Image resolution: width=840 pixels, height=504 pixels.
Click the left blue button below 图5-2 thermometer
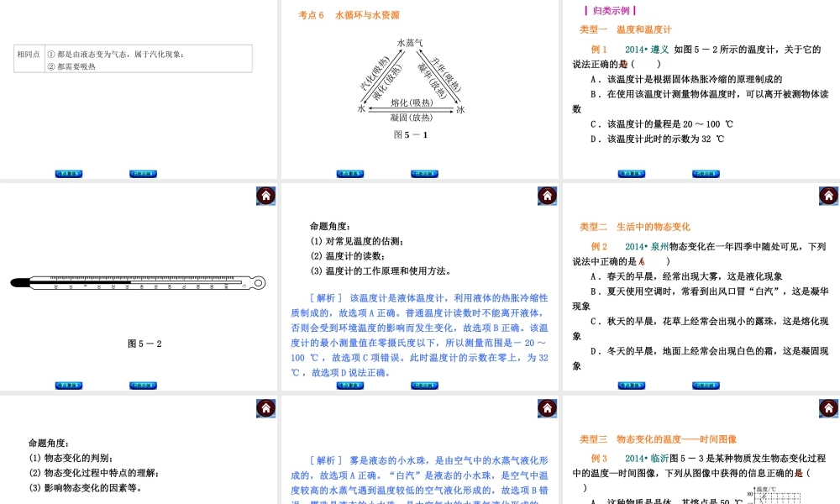click(69, 385)
